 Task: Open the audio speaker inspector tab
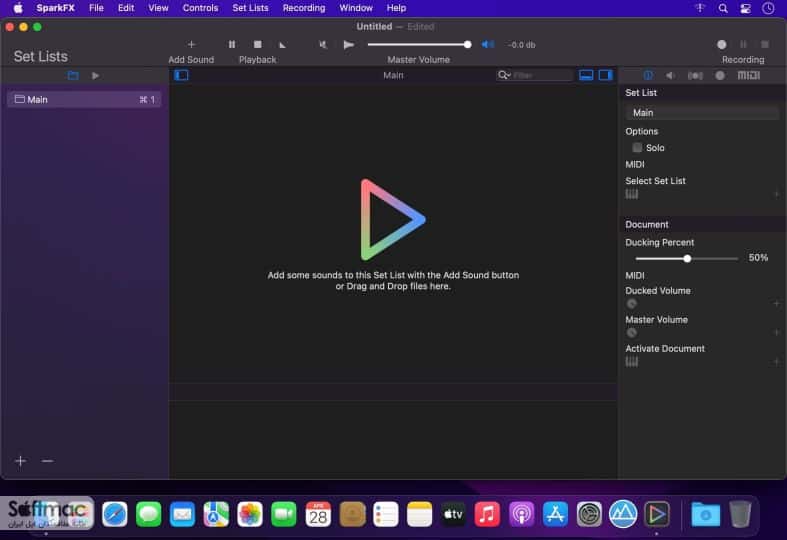670,75
